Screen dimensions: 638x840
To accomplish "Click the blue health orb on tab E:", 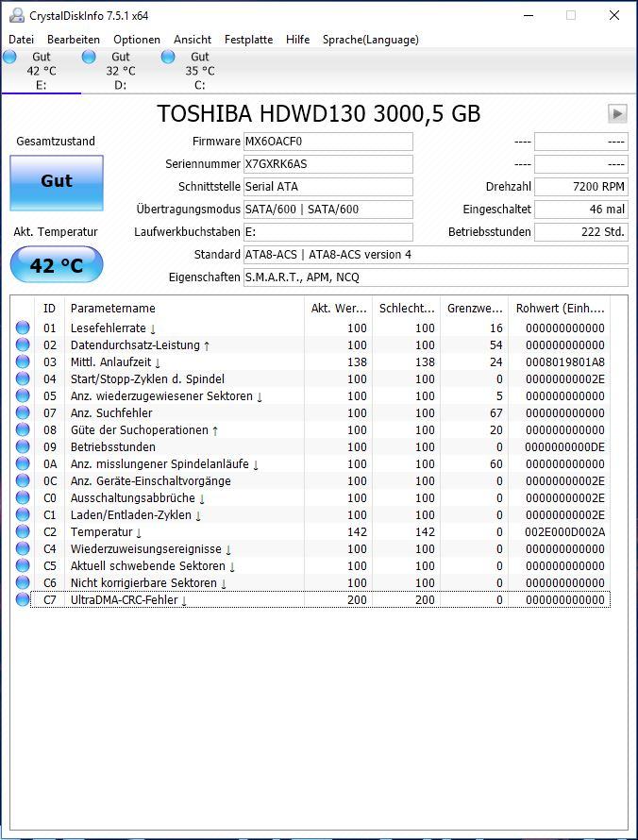I will (x=9, y=57).
